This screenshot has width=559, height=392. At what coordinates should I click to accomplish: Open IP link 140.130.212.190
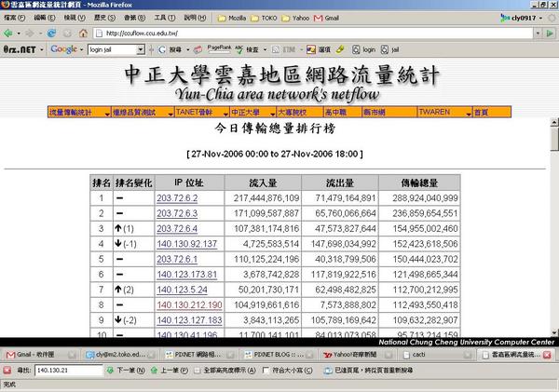click(x=189, y=305)
